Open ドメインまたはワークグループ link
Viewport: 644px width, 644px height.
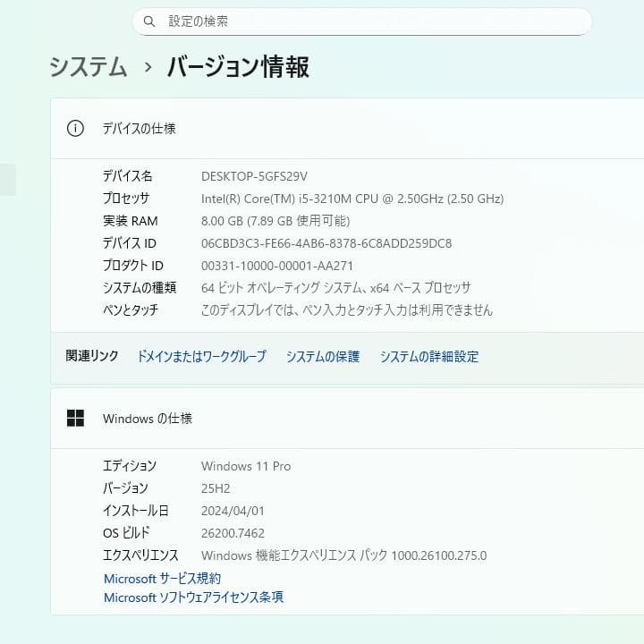[x=201, y=356]
